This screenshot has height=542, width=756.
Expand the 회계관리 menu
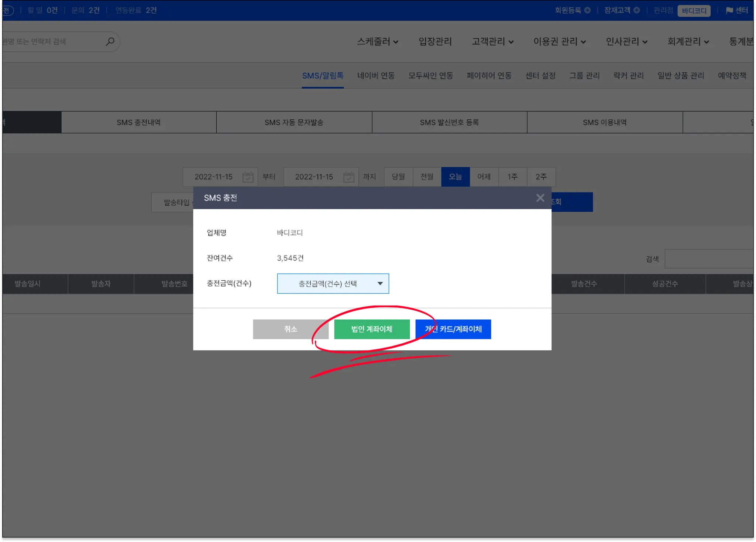point(688,41)
